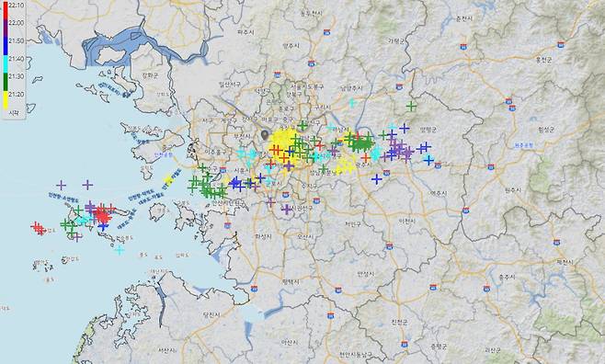Image resolution: width=605 pixels, height=364 pixels.
Task: Click the 원주시 map label
Action: [x=514, y=190]
